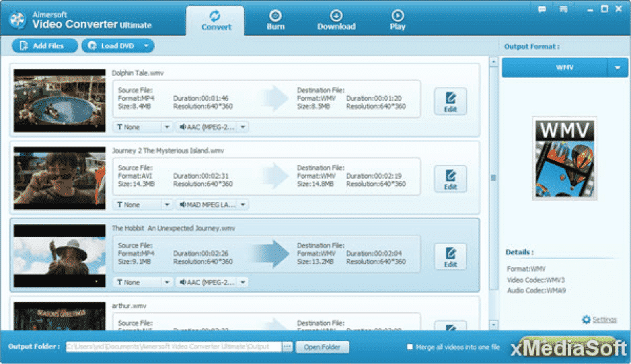Select the Dolphin Tale thumbnail
The height and width of the screenshot is (364, 631).
pos(60,101)
